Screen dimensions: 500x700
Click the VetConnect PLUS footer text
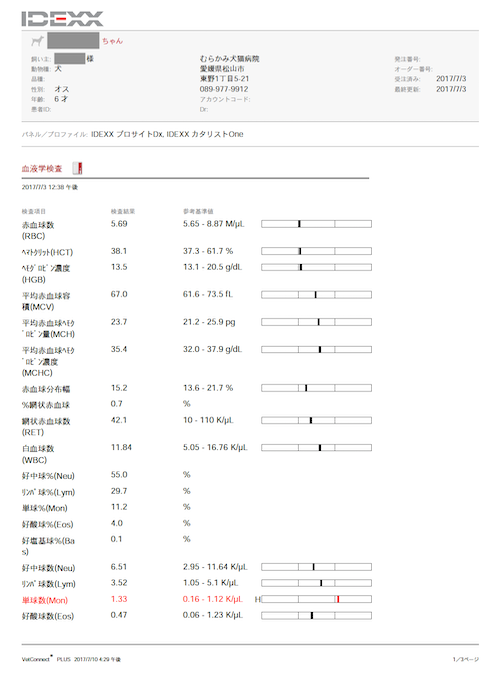[71, 659]
